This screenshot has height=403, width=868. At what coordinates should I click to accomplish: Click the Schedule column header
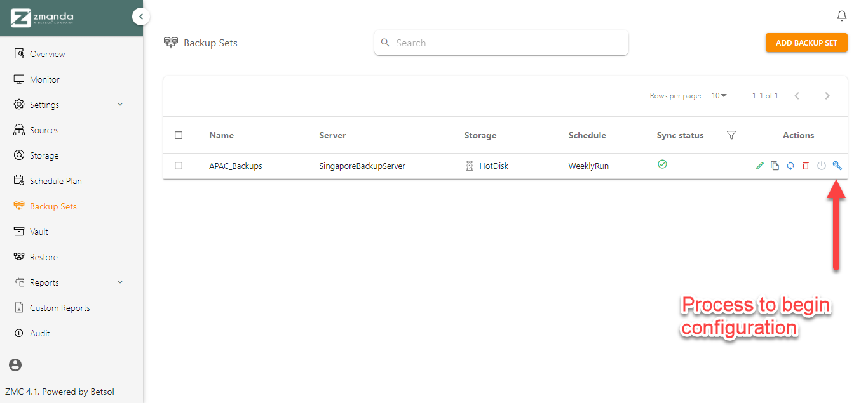tap(587, 135)
